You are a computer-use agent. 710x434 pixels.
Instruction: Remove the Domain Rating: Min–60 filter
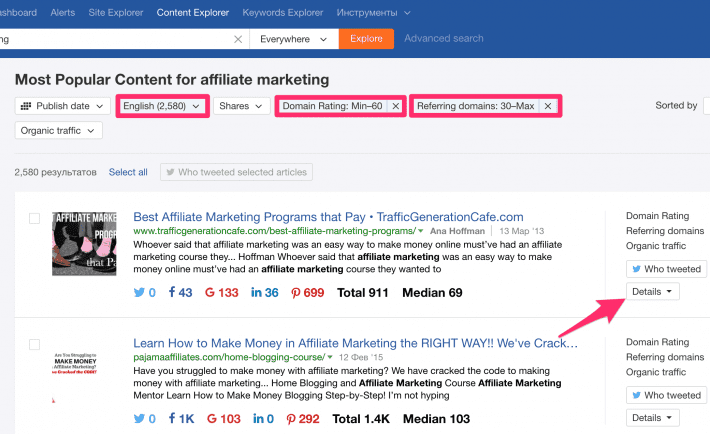click(x=395, y=106)
